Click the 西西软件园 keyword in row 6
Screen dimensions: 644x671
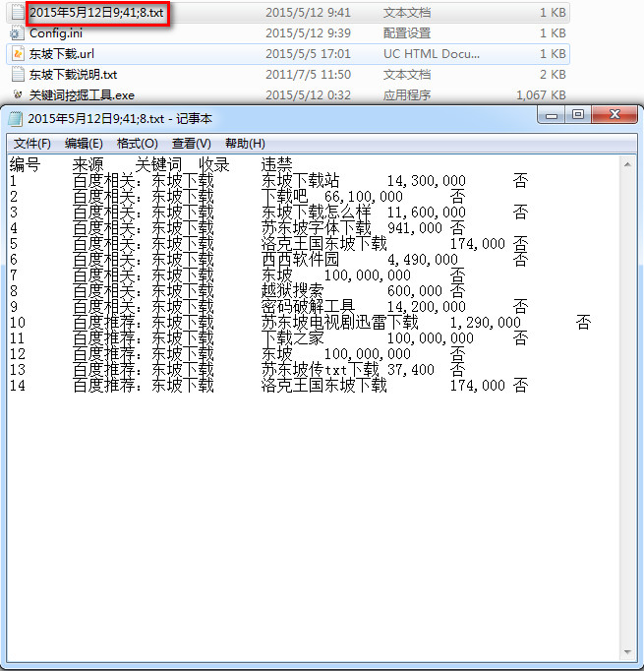tap(300, 260)
